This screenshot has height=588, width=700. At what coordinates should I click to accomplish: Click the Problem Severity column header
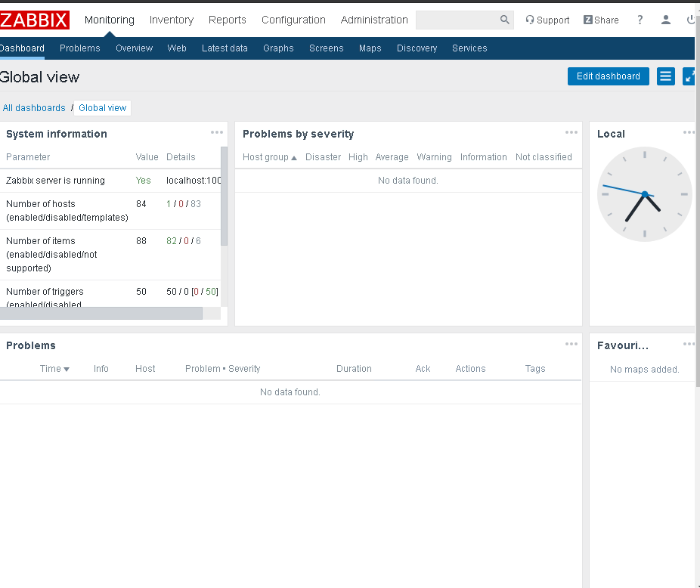click(223, 369)
